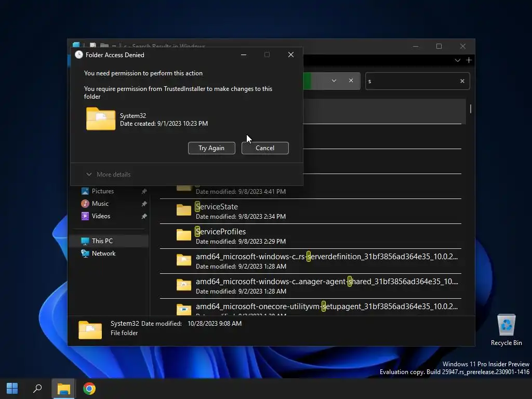Viewport: 532px width, 399px height.
Task: Click the Pictures icon in sidebar
Action: (85, 191)
